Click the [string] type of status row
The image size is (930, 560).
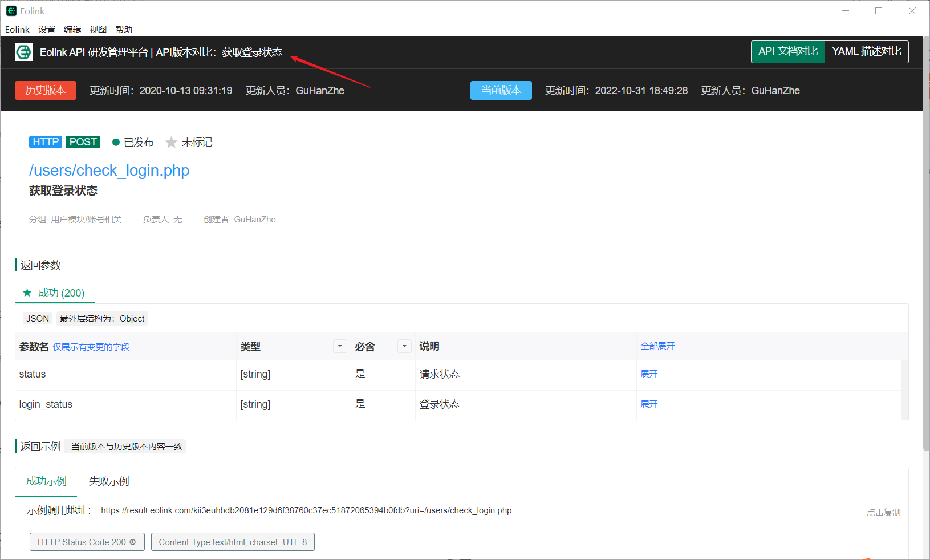[x=255, y=375]
